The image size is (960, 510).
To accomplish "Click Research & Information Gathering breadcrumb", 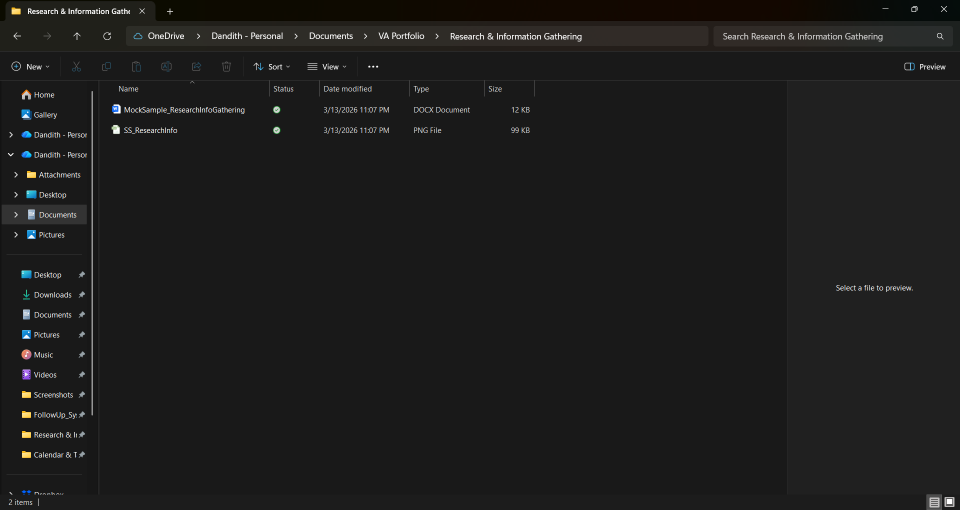I will pos(516,36).
